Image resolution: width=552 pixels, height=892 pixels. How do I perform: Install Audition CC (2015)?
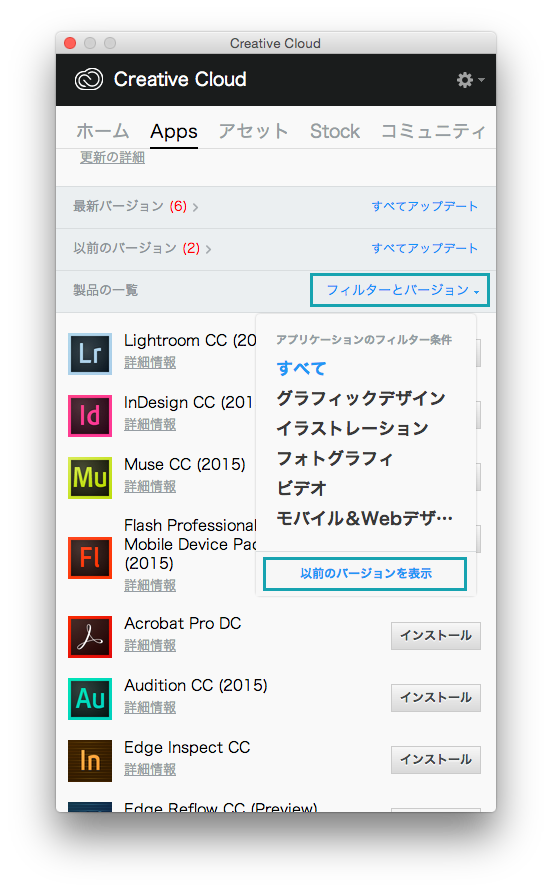(435, 697)
